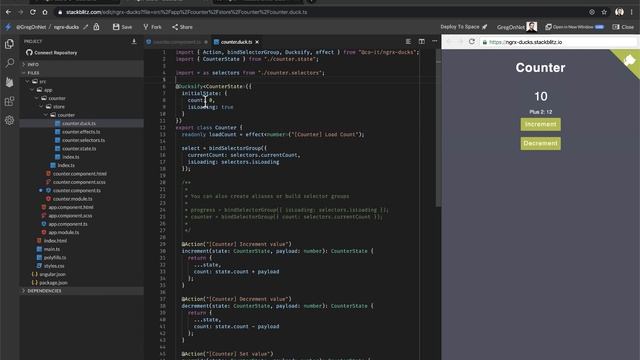Open the @GregOnNet owner link
The width and height of the screenshot is (640, 360).
[31, 27]
